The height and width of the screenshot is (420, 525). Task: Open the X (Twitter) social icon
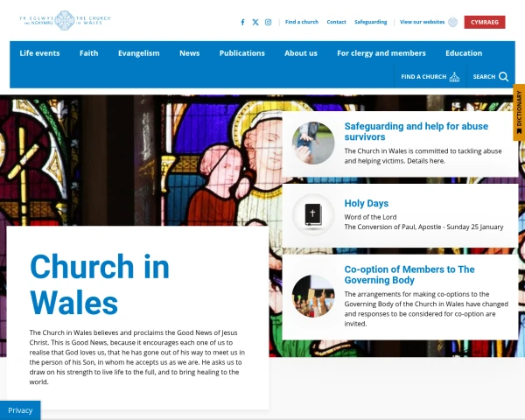(x=255, y=22)
